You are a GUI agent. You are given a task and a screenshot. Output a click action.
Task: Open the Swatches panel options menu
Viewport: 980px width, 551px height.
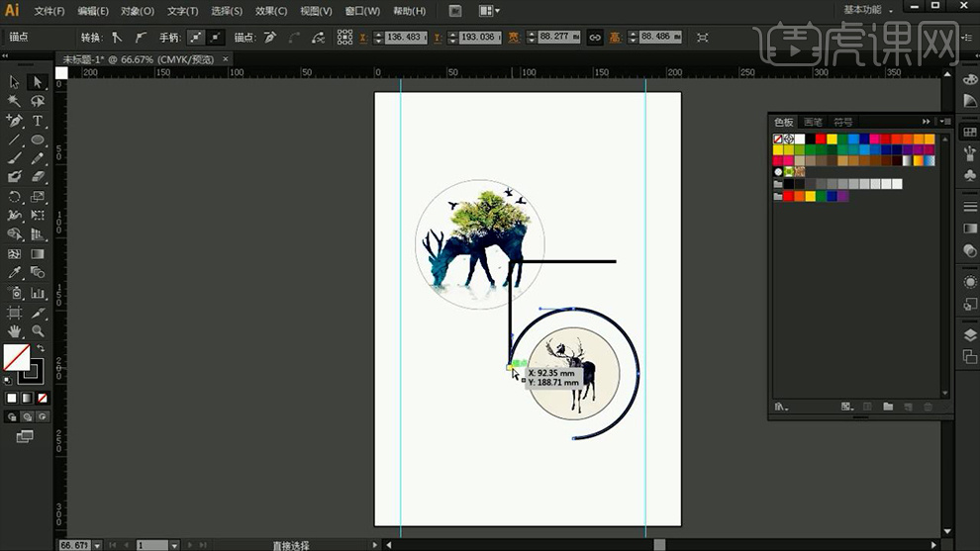click(x=946, y=122)
